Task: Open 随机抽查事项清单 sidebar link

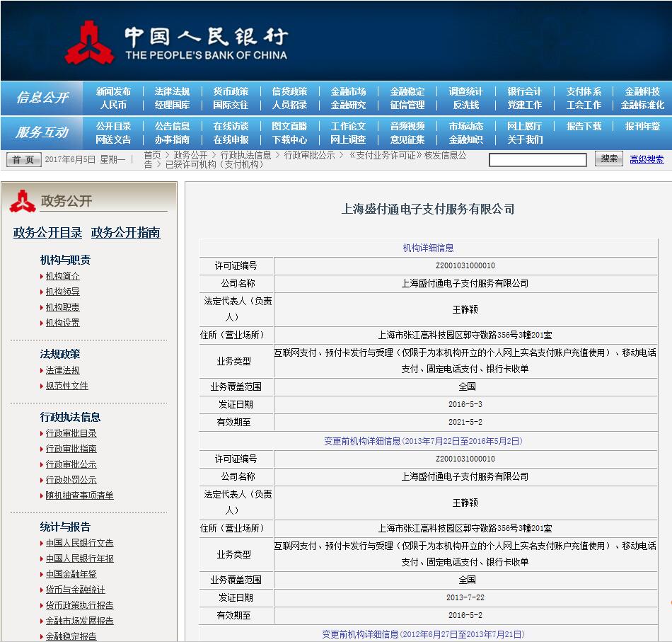Action: pos(80,495)
